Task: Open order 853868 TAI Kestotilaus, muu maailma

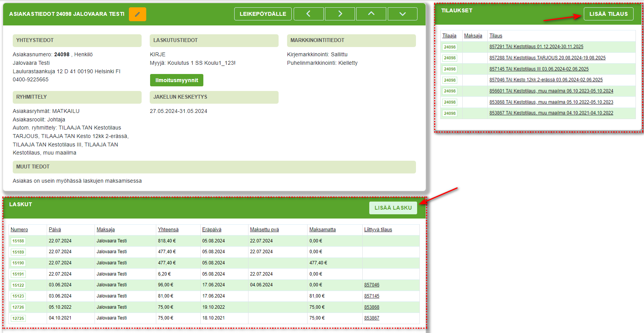Action: point(551,102)
